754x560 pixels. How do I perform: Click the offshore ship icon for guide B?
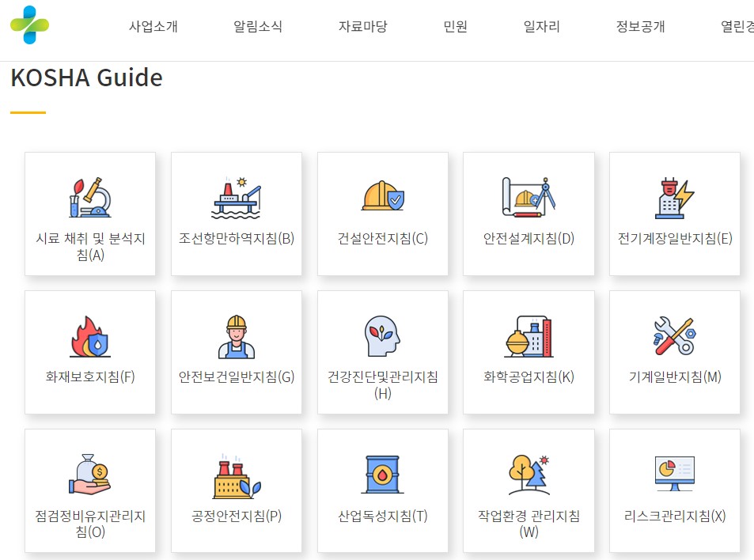click(x=237, y=198)
